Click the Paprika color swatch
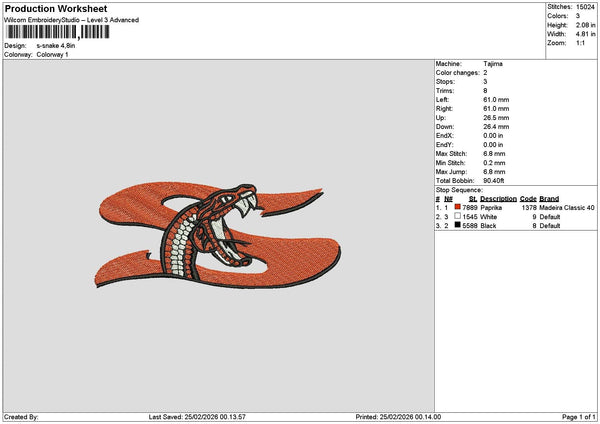Screen dimensions: 600x424 (x=458, y=207)
